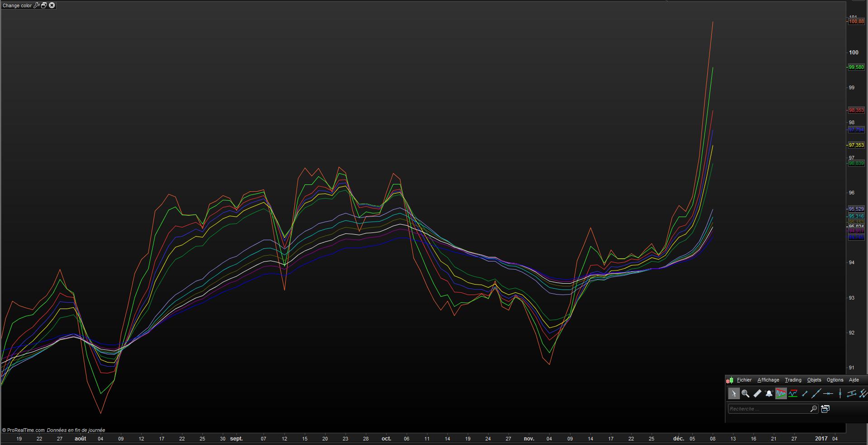868x445 pixels.
Task: Select the vertical line drawing tool
Action: click(x=840, y=394)
